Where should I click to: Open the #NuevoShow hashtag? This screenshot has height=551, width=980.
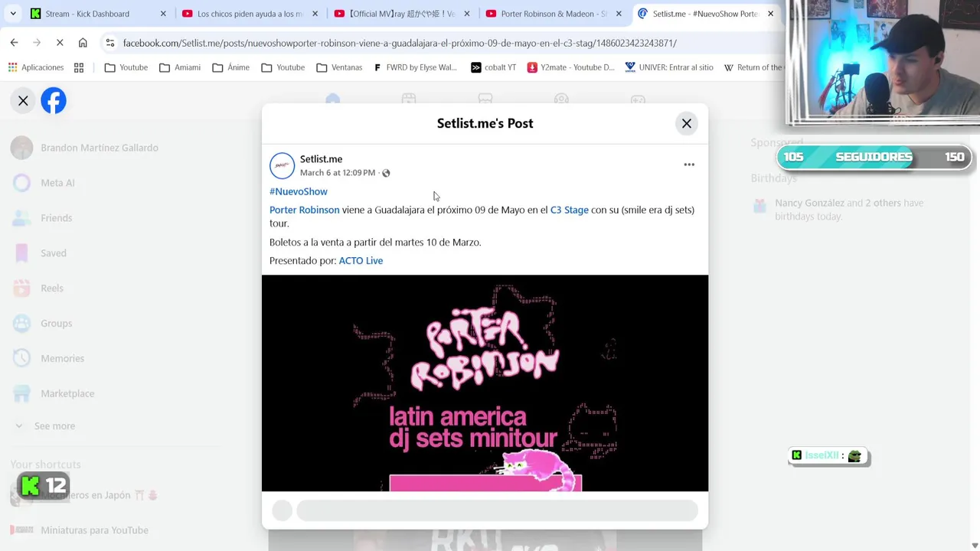(x=299, y=191)
